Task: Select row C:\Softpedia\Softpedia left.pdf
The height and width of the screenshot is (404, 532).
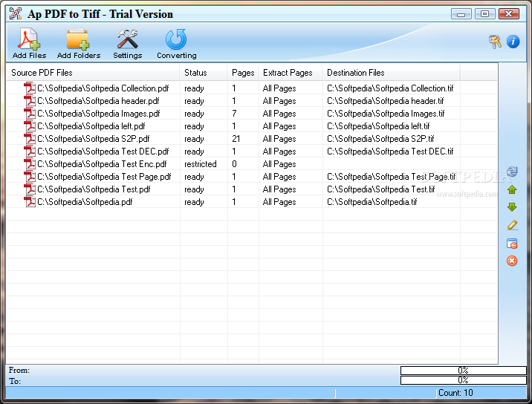Action: (252, 126)
